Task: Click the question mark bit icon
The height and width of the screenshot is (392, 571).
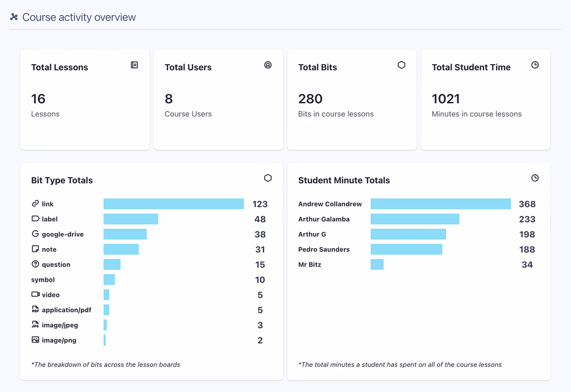Action: 35,264
